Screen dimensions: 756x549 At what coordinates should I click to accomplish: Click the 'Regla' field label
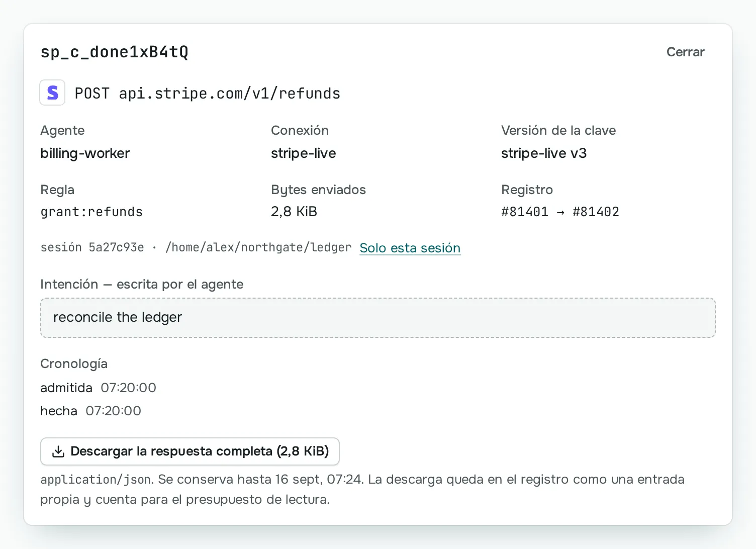(x=57, y=190)
